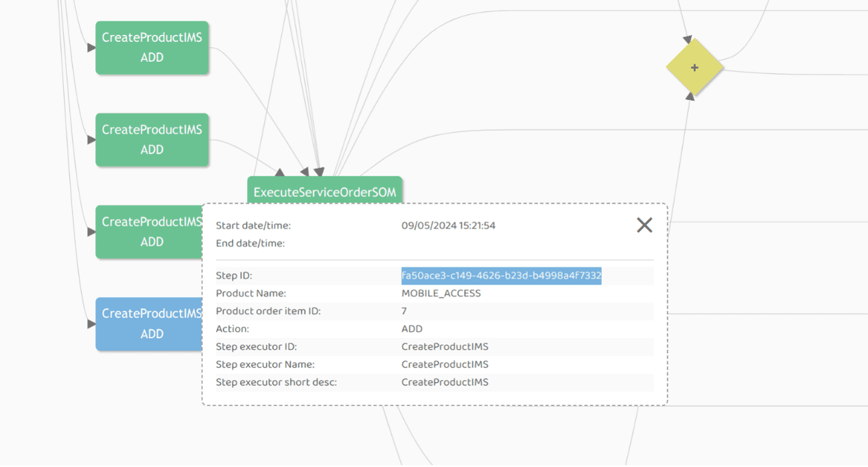This screenshot has width=868, height=467.
Task: Click the "End date/time:" label
Action: pyautogui.click(x=250, y=243)
